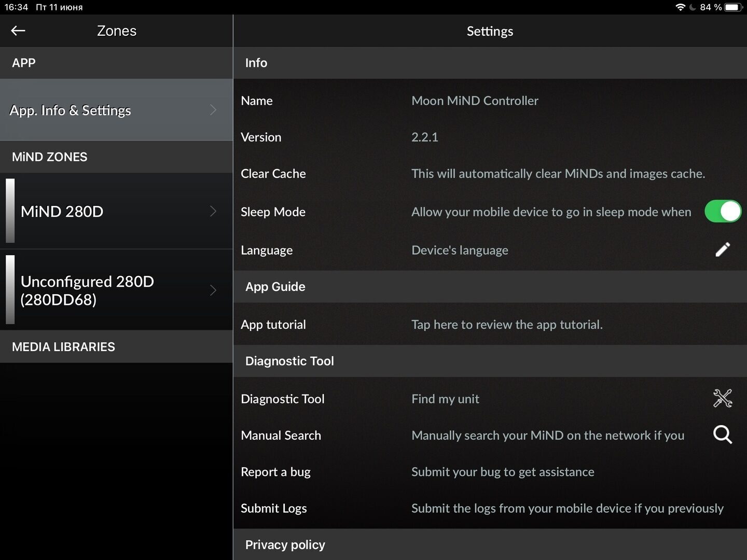
Task: Tap the magnifier icon for Manual Search
Action: pyautogui.click(x=723, y=435)
